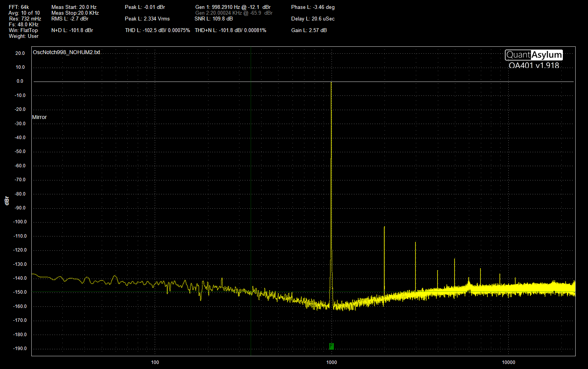Click the Peak L Vrms readout

[x=147, y=19]
